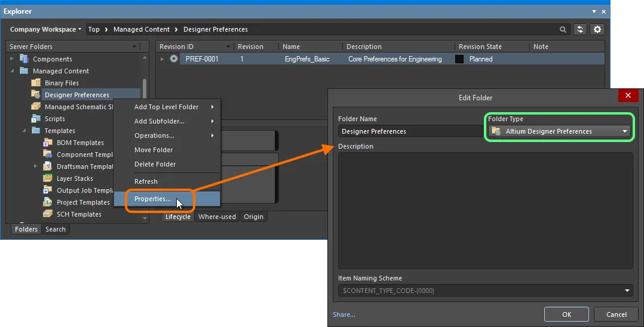Open the Item Naming Scheme dropdown

click(627, 291)
